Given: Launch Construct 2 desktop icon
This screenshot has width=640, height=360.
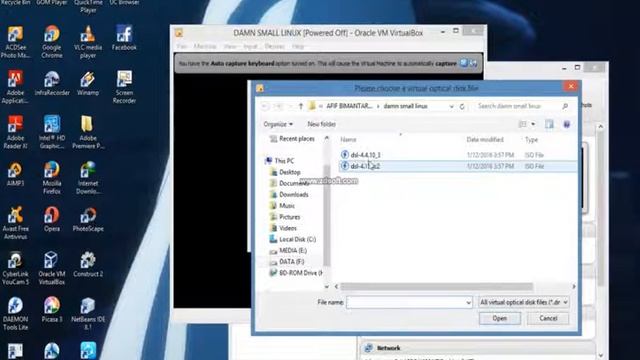Looking at the screenshot, I should pos(88,264).
